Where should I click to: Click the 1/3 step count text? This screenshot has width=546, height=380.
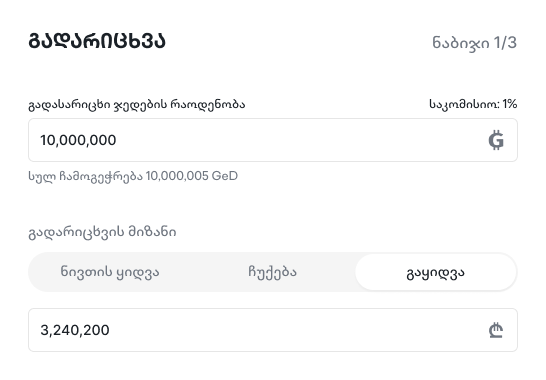coord(505,43)
